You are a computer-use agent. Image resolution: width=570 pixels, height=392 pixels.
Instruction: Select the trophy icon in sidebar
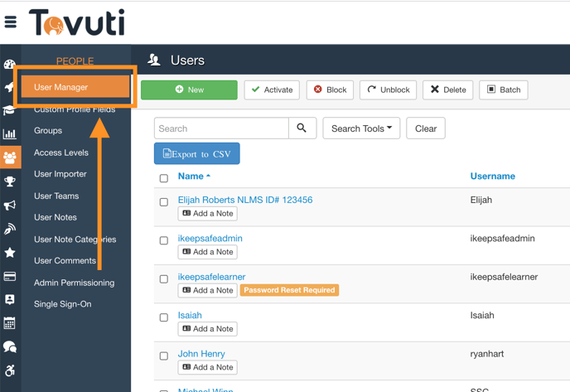pos(10,181)
